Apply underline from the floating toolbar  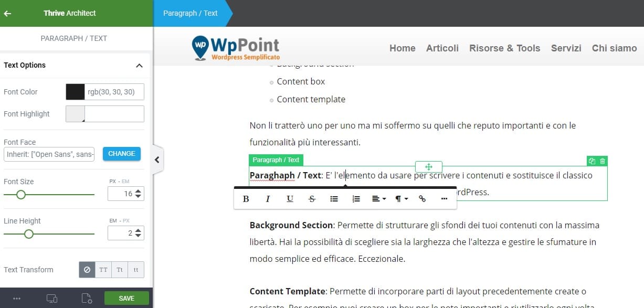pos(290,199)
